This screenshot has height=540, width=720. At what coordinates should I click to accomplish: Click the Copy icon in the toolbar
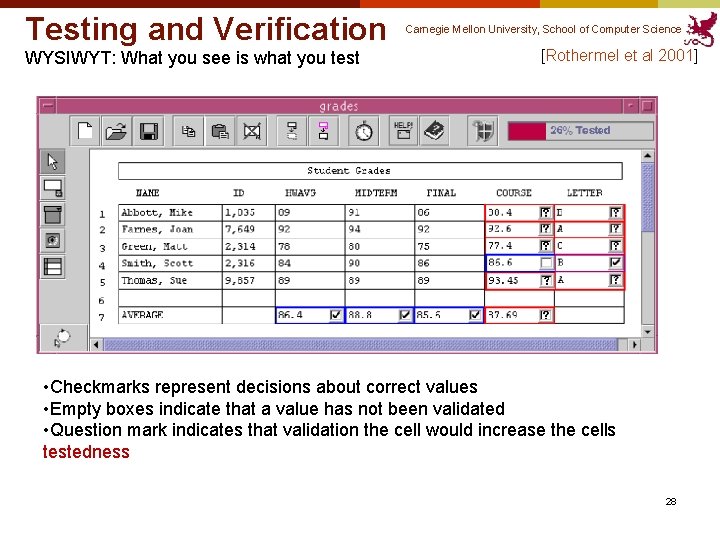point(188,131)
